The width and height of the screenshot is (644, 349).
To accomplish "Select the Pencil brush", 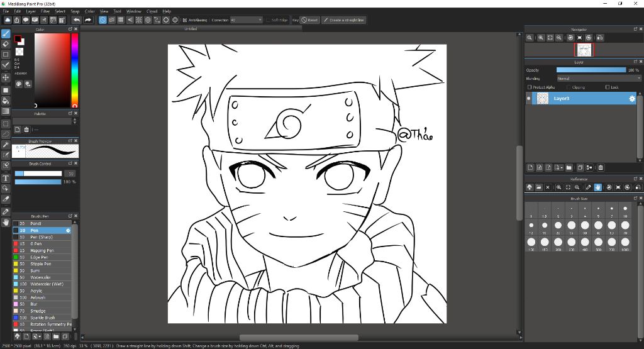I will click(42, 224).
